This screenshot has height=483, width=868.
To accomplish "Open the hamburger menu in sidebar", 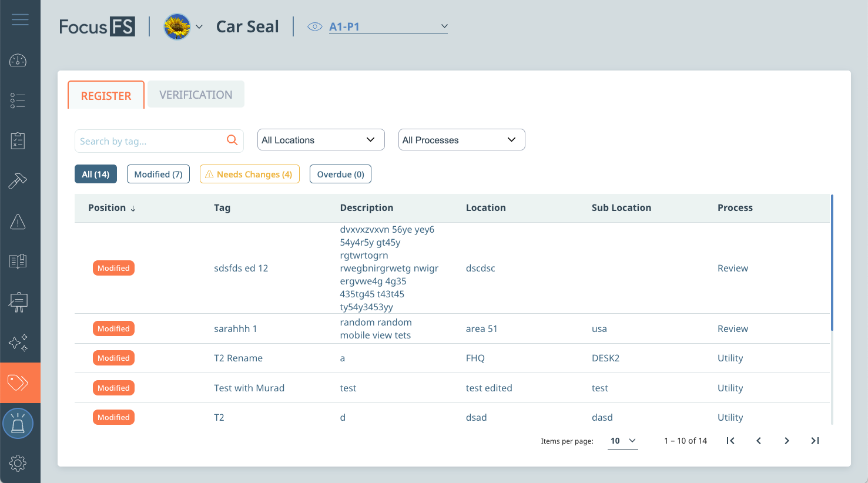I will [x=20, y=20].
